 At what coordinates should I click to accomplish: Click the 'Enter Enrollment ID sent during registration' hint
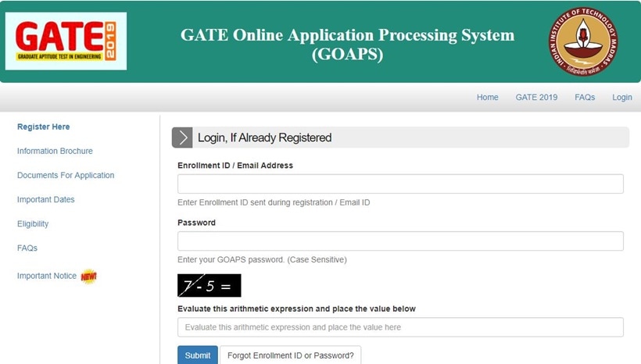[274, 202]
